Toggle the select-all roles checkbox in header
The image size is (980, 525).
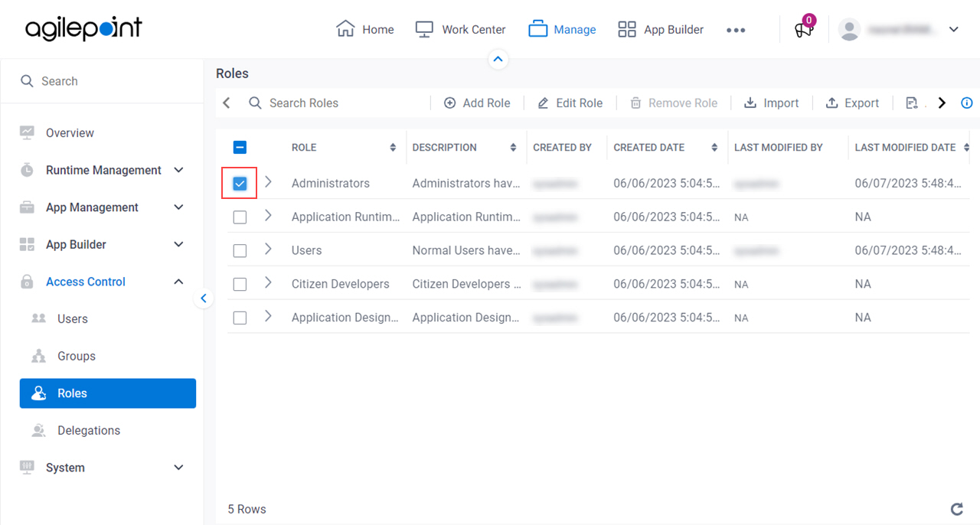(x=240, y=148)
